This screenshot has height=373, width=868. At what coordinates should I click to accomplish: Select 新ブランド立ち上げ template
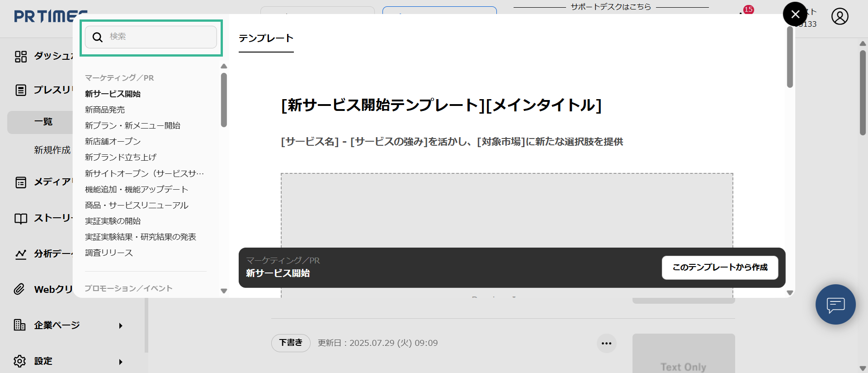pyautogui.click(x=121, y=157)
